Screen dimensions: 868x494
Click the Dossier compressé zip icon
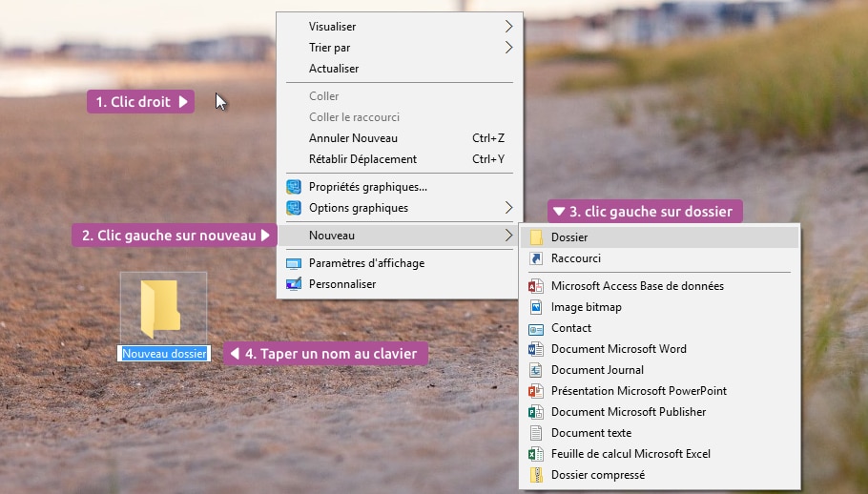[x=536, y=475]
